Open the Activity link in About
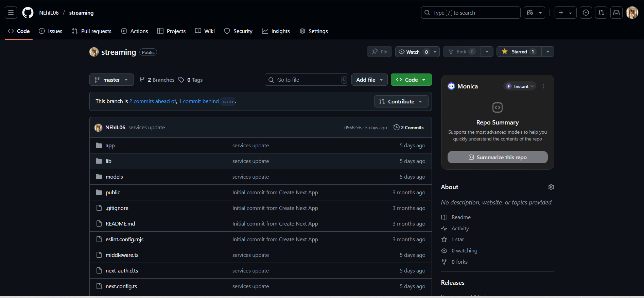Screen dimensions: 644x298 point(455,228)
